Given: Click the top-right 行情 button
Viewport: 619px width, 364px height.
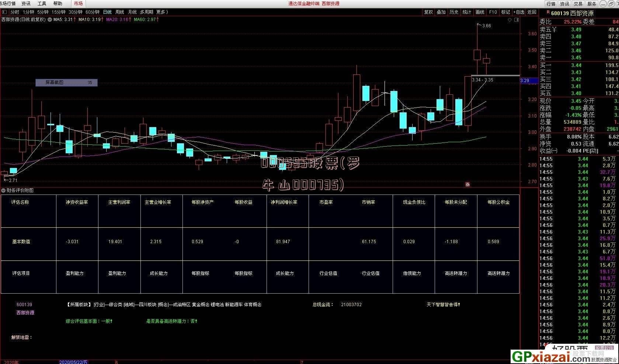Looking at the screenshot, I should [x=551, y=4].
